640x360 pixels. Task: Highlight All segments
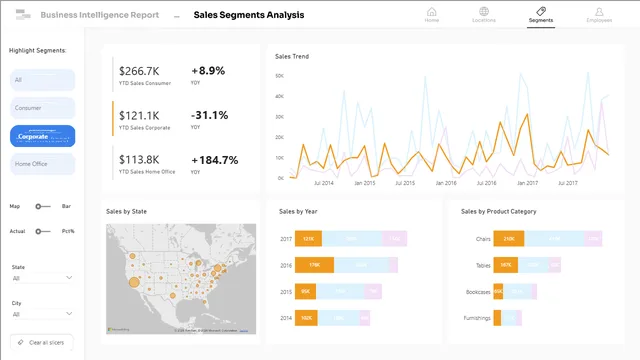[42, 80]
